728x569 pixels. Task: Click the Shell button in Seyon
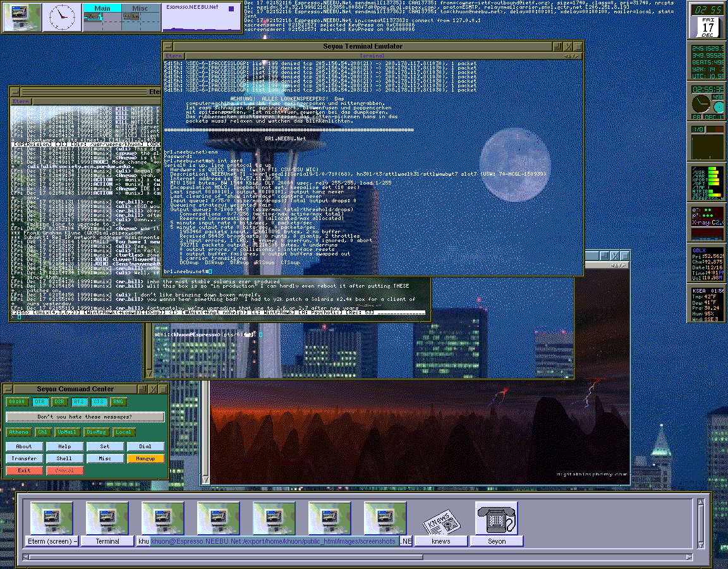(64, 458)
